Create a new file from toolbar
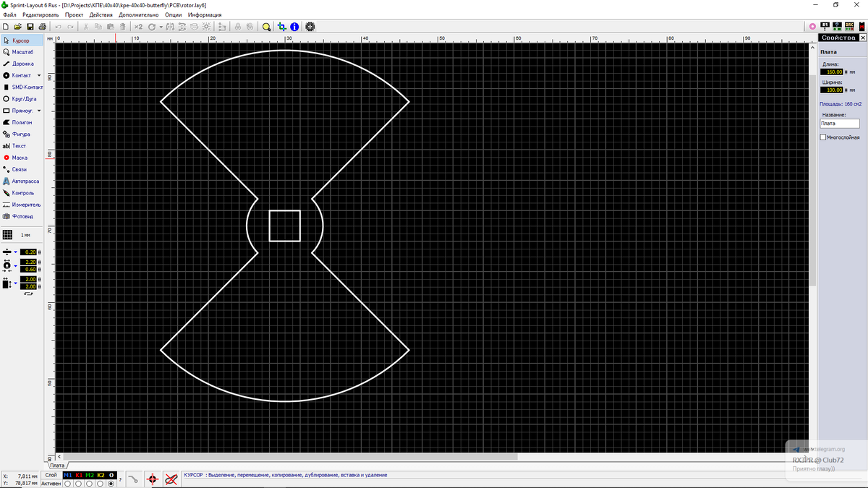The height and width of the screenshot is (488, 868). pos(6,27)
